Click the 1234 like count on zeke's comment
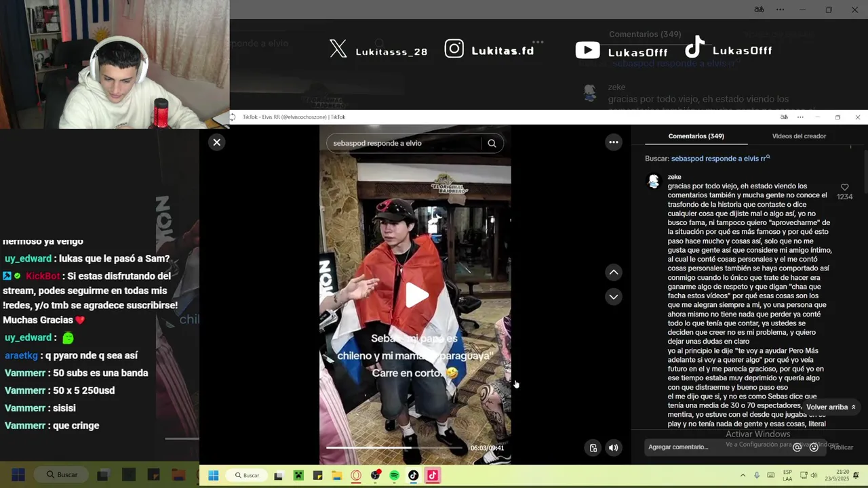This screenshot has height=488, width=868. pyautogui.click(x=844, y=197)
